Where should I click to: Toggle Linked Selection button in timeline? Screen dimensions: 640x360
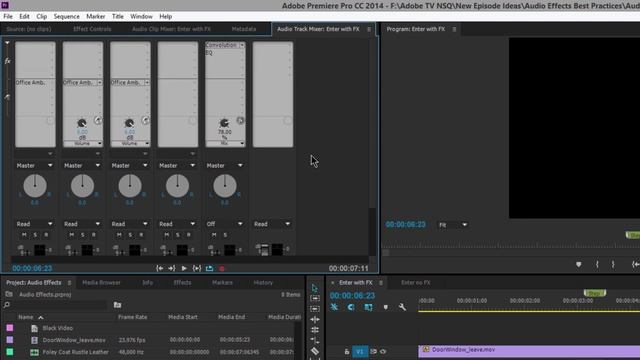tap(368, 307)
